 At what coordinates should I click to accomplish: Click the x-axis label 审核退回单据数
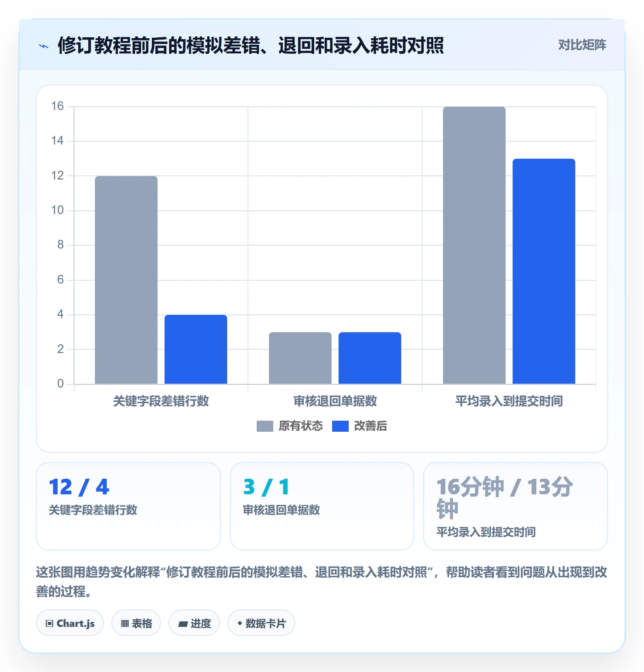pos(335,401)
